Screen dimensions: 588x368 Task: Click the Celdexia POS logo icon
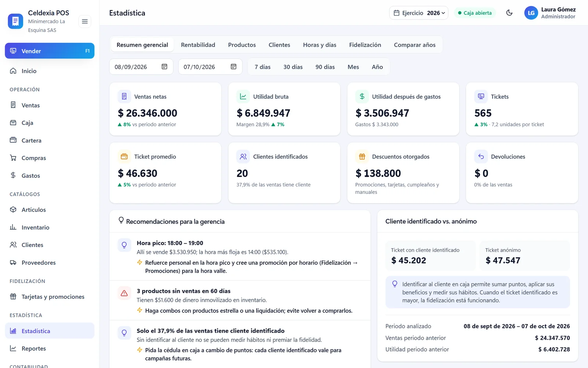click(x=15, y=21)
